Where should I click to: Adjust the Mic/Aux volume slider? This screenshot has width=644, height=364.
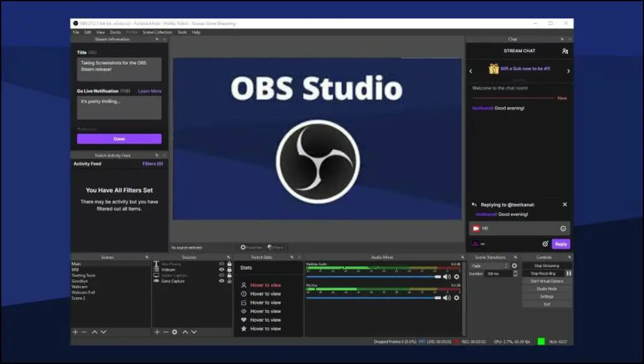374,298
